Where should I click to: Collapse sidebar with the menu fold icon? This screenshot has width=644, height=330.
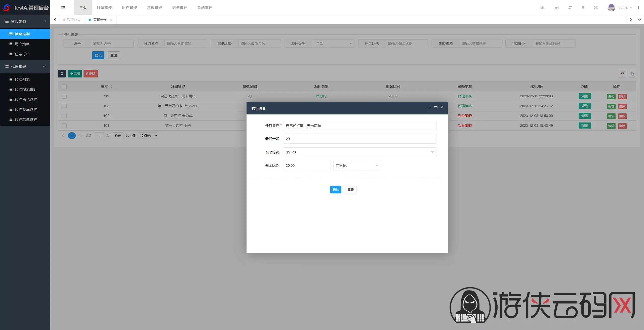click(63, 8)
